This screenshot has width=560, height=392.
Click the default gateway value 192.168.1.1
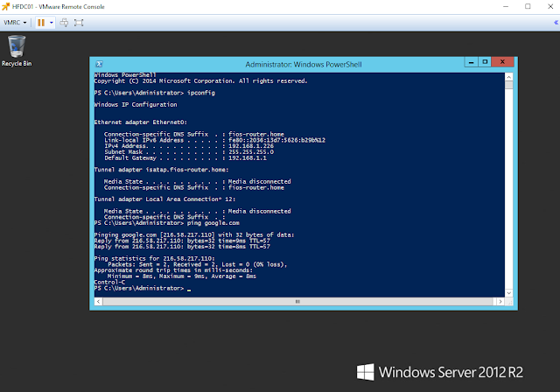pyautogui.click(x=248, y=157)
